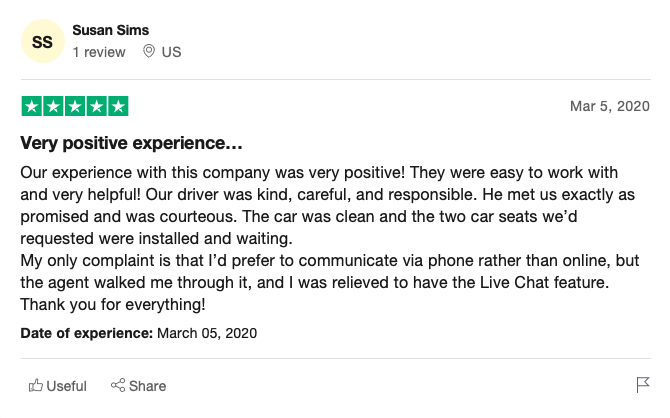Click the Date of experience label
This screenshot has height=418, width=670.
(x=86, y=333)
